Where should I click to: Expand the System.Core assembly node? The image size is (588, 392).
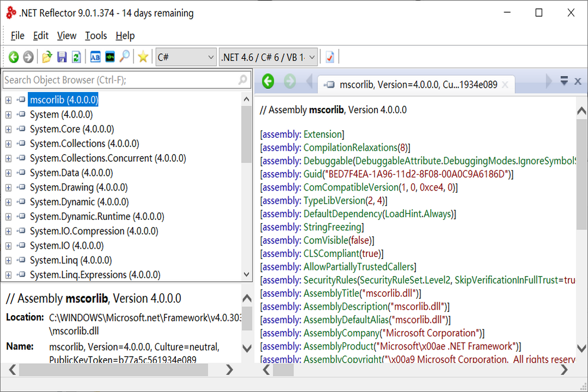8,130
